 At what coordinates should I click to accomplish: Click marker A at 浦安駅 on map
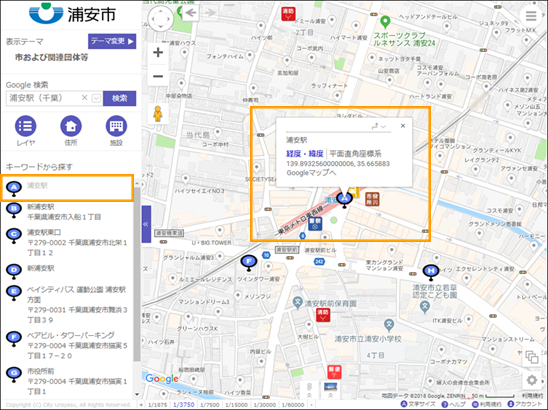(345, 200)
